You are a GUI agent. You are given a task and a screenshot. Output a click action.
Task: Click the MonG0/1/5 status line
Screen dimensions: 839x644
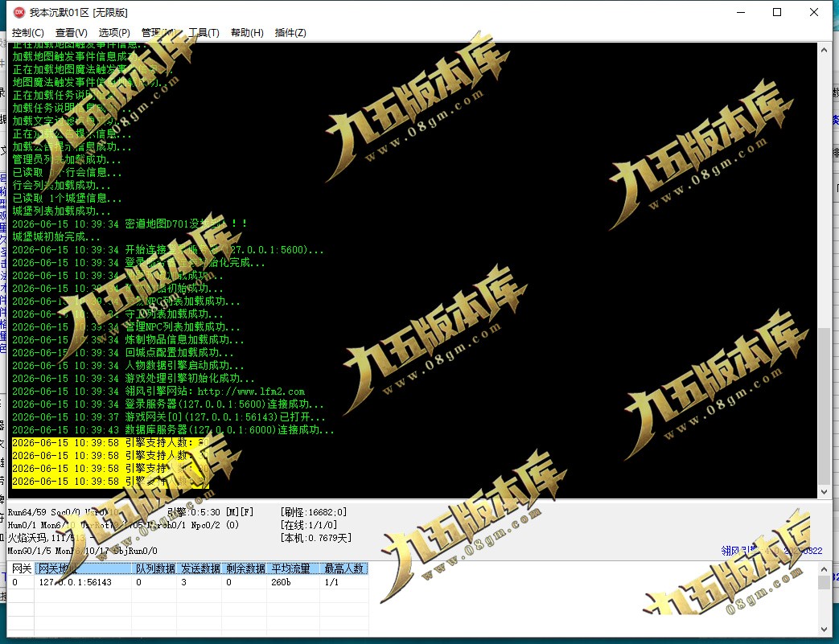[x=82, y=551]
